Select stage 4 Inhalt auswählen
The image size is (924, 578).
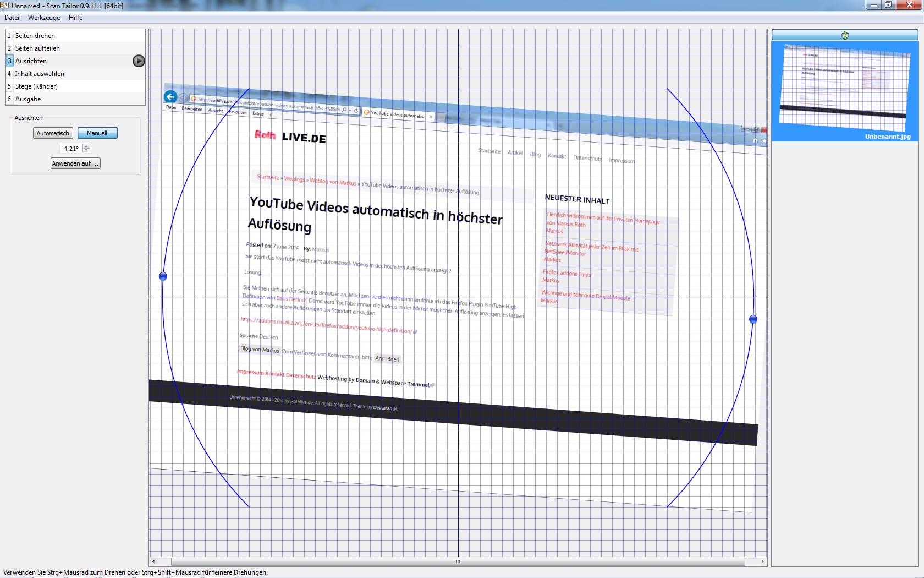tap(75, 74)
